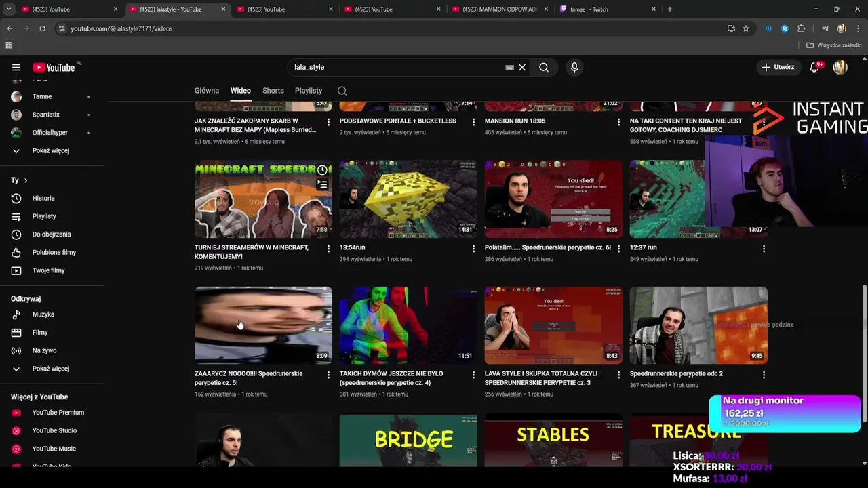Image resolution: width=868 pixels, height=488 pixels.
Task: Open options menu for ZAAARYCZ NOOOO video
Action: click(328, 375)
